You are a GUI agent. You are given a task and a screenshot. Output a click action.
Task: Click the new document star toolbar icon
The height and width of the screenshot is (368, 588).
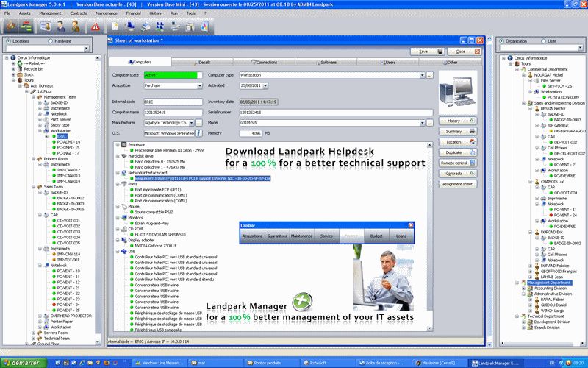point(115,26)
